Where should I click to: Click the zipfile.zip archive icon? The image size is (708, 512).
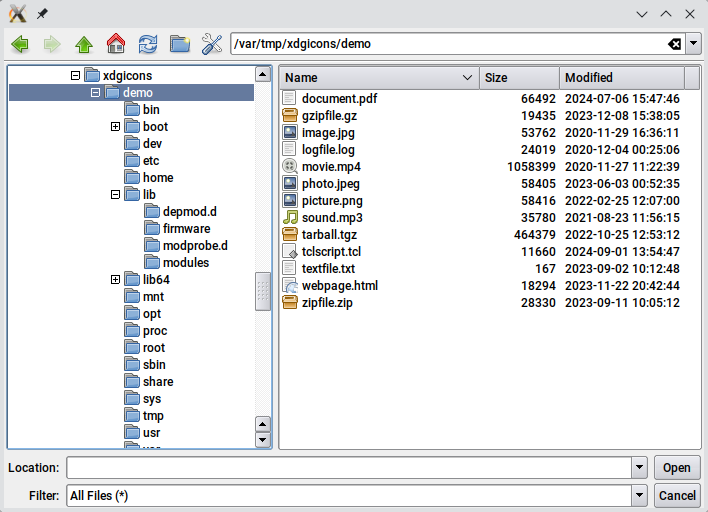click(x=290, y=303)
